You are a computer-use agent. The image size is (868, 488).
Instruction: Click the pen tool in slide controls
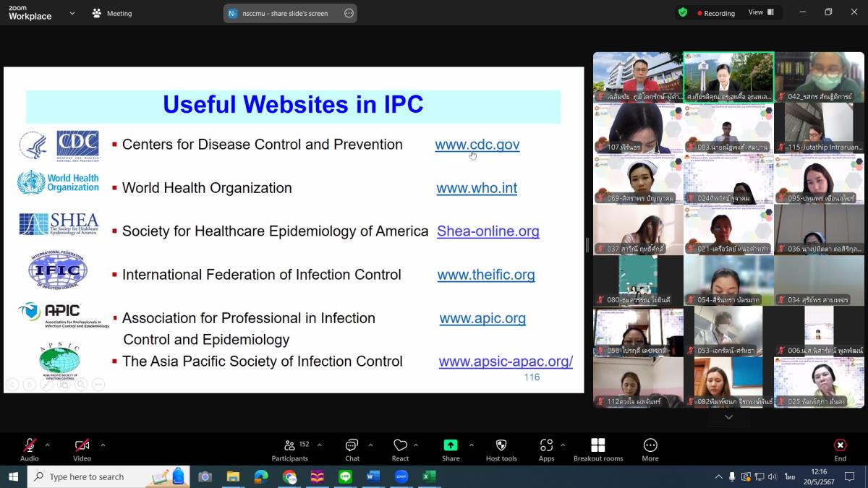point(46,385)
